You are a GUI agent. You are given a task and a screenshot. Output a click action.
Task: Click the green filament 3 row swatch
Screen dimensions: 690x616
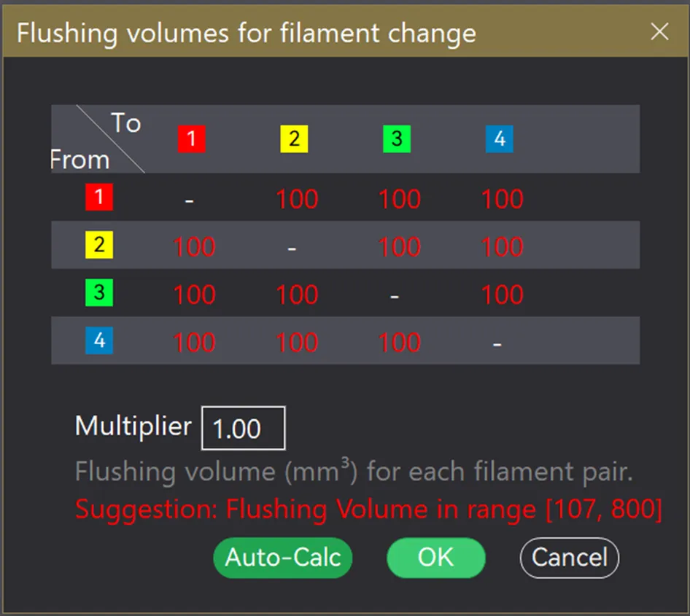point(99,293)
